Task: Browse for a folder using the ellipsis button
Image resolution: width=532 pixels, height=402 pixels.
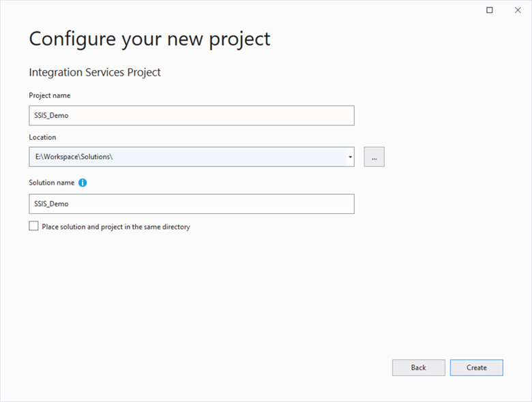Action: [374, 157]
